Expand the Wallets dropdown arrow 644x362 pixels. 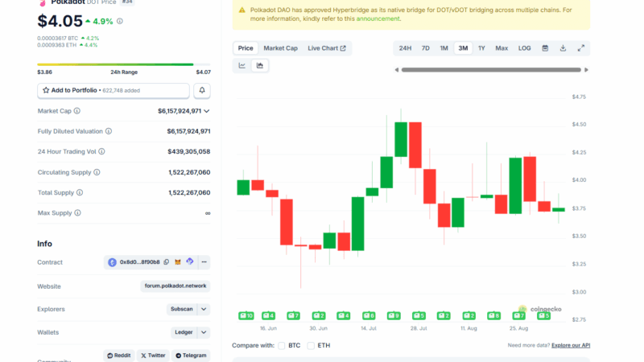204,332
